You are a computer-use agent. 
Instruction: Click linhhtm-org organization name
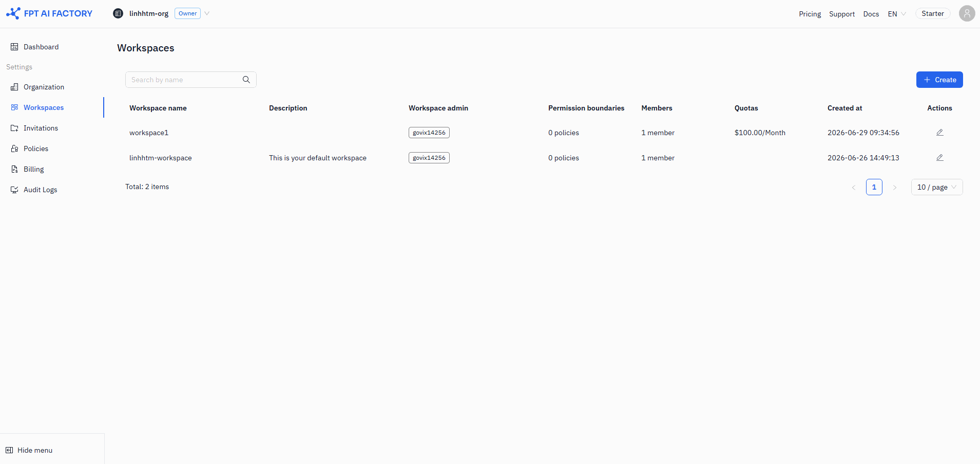[x=149, y=13]
